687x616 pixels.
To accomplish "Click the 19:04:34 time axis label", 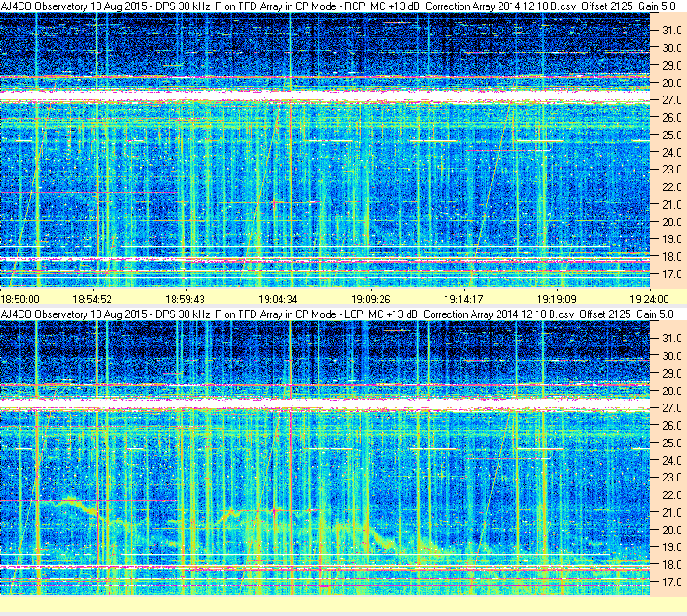I will click(278, 300).
